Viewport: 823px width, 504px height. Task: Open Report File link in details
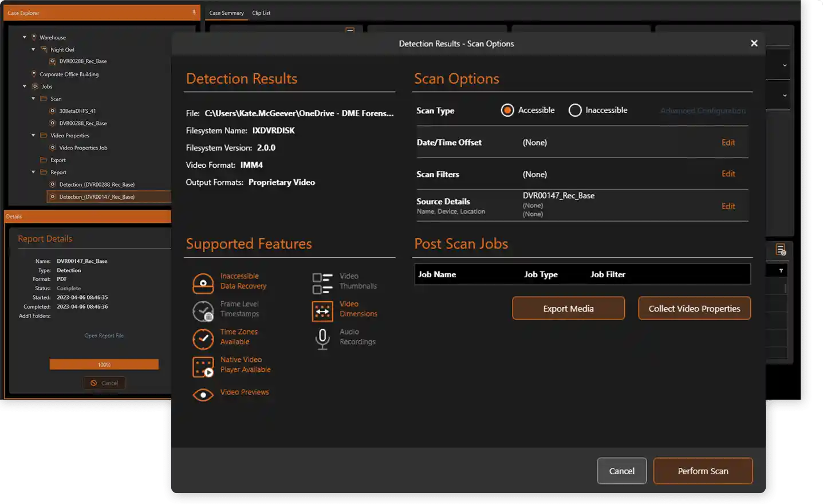tap(104, 336)
